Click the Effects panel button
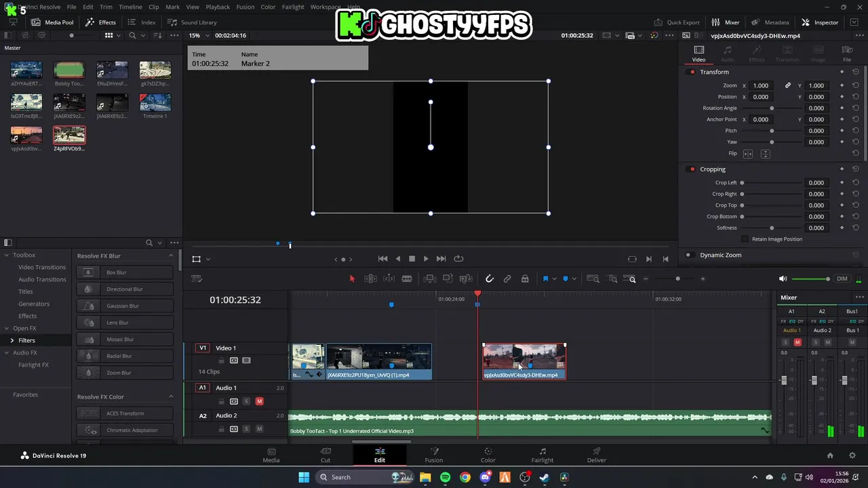This screenshot has height=488, width=868. pyautogui.click(x=100, y=22)
